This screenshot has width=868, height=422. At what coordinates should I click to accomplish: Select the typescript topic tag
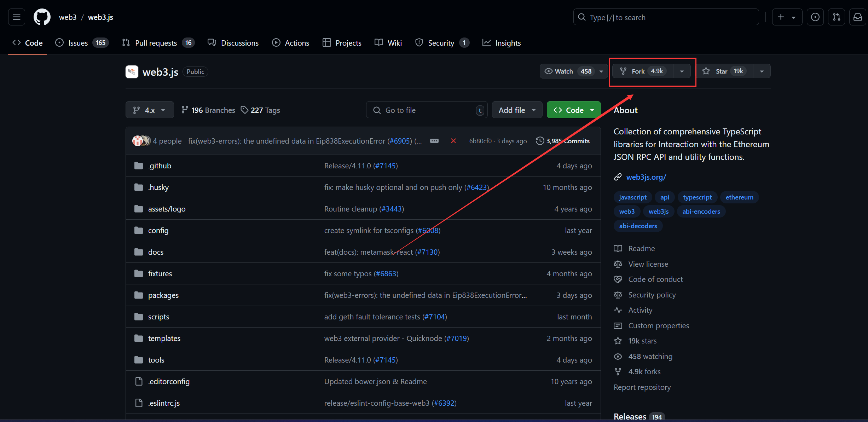coord(697,197)
